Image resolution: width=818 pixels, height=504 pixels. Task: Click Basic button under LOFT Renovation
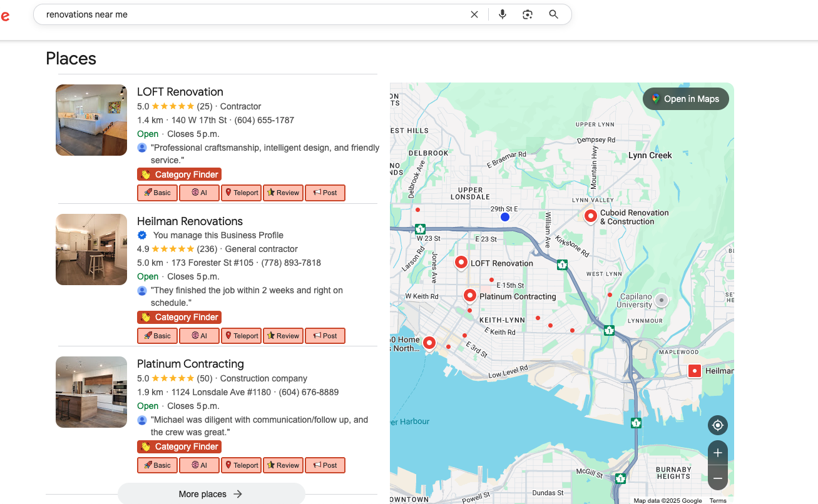coord(157,193)
